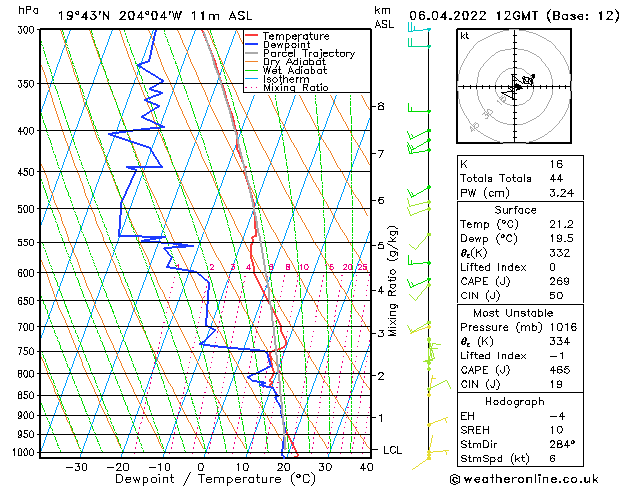Select the Mixing Ratio legend entry

pyautogui.click(x=296, y=87)
